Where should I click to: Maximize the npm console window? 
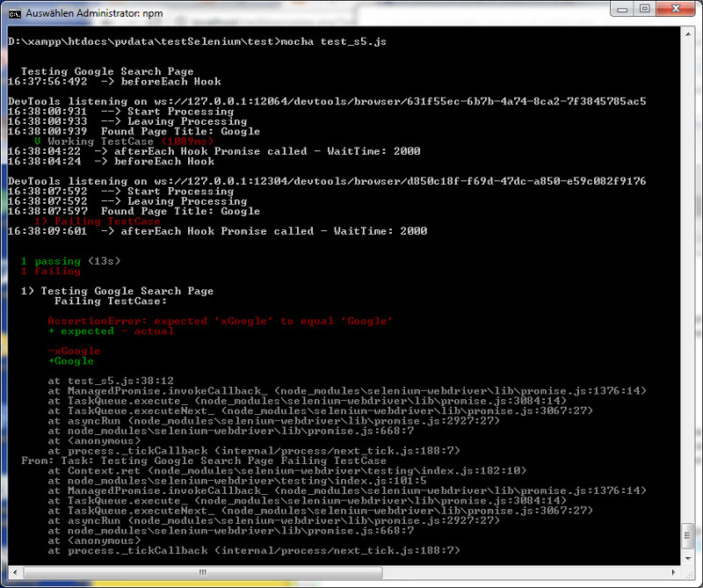tap(644, 9)
